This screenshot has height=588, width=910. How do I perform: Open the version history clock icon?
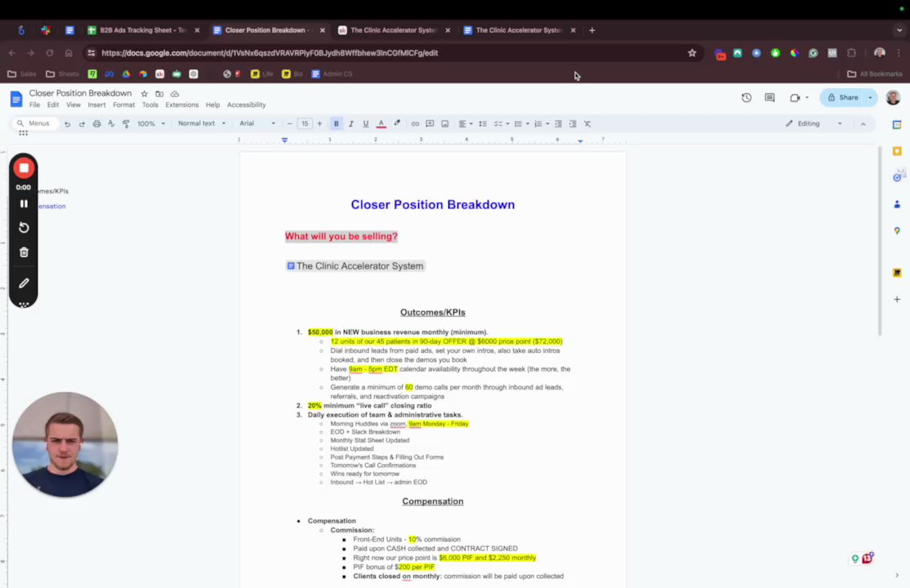[x=747, y=97]
